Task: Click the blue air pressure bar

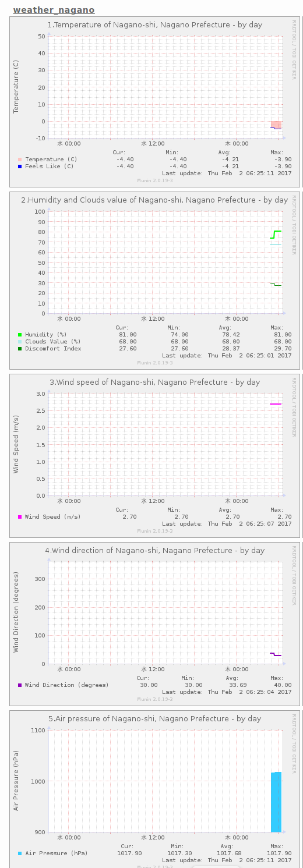Action: (x=276, y=802)
